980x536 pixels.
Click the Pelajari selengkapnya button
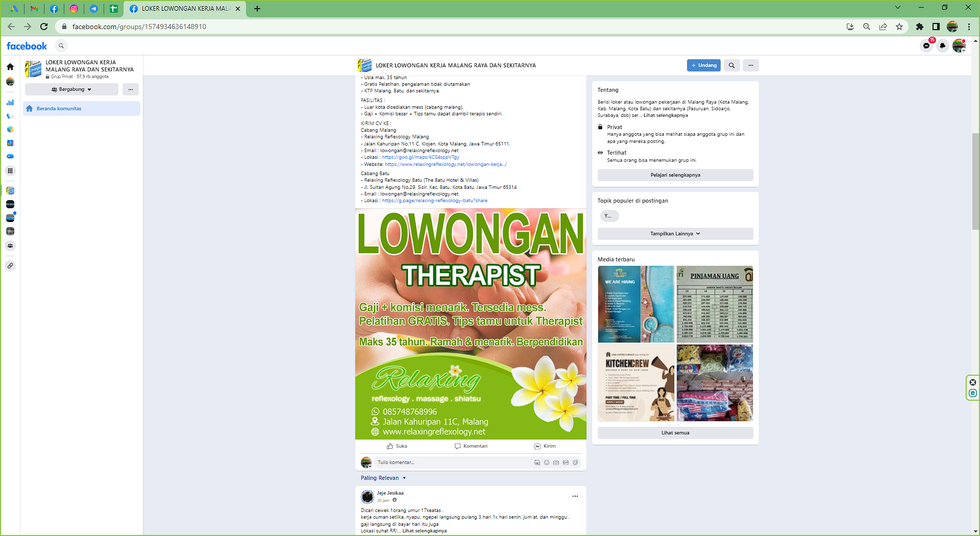pyautogui.click(x=675, y=175)
